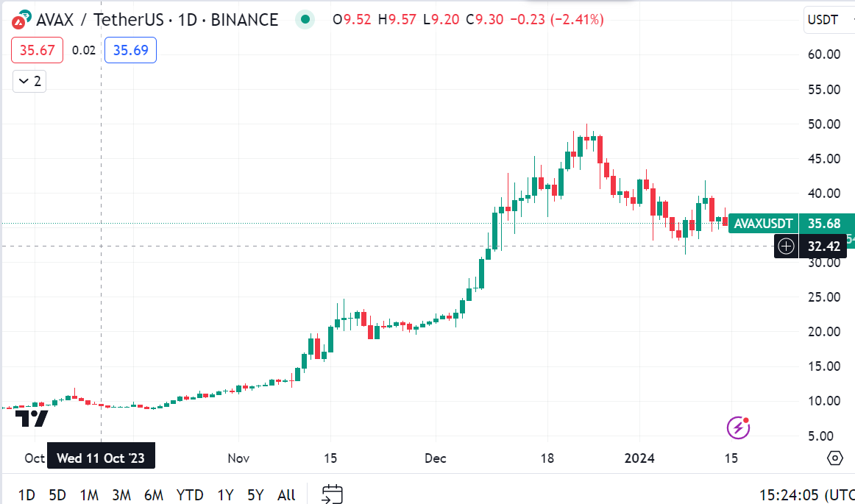Image resolution: width=855 pixels, height=504 pixels.
Task: Select the 1D time range
Action: pos(26,495)
